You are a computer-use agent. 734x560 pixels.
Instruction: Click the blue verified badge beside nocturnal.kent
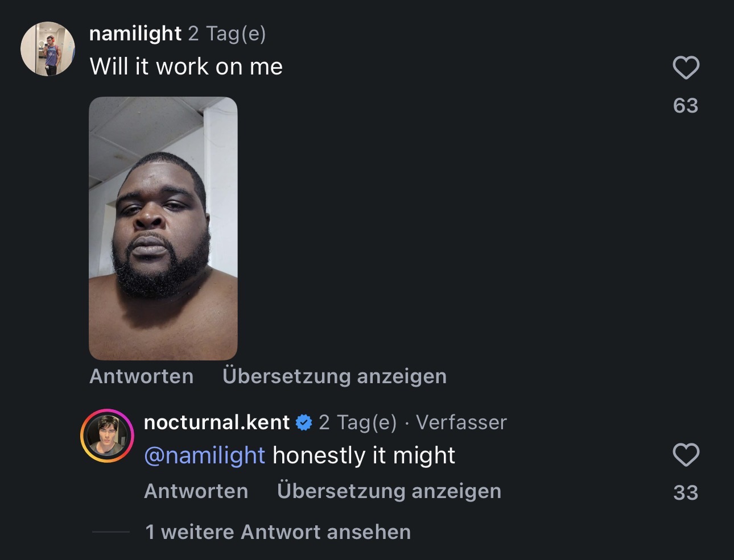pos(304,422)
